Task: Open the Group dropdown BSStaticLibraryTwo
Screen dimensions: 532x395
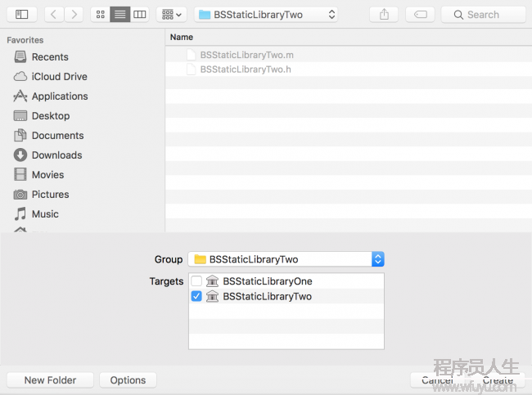Action: coord(286,259)
